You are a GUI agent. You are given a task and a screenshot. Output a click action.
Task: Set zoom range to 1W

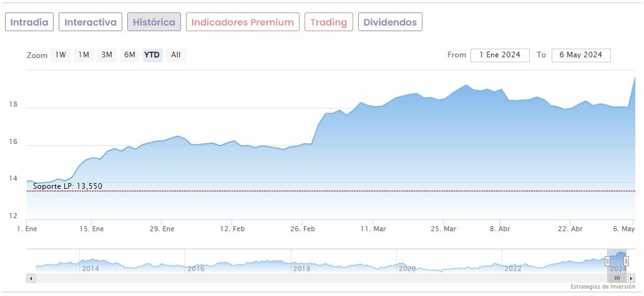coord(61,55)
